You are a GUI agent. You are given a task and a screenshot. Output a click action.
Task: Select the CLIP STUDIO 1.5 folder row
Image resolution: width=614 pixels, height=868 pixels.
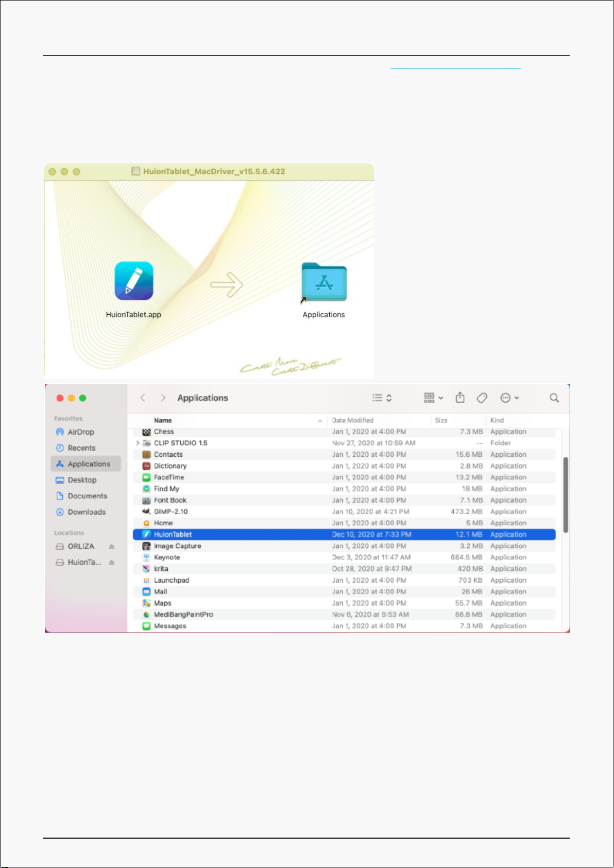[344, 443]
